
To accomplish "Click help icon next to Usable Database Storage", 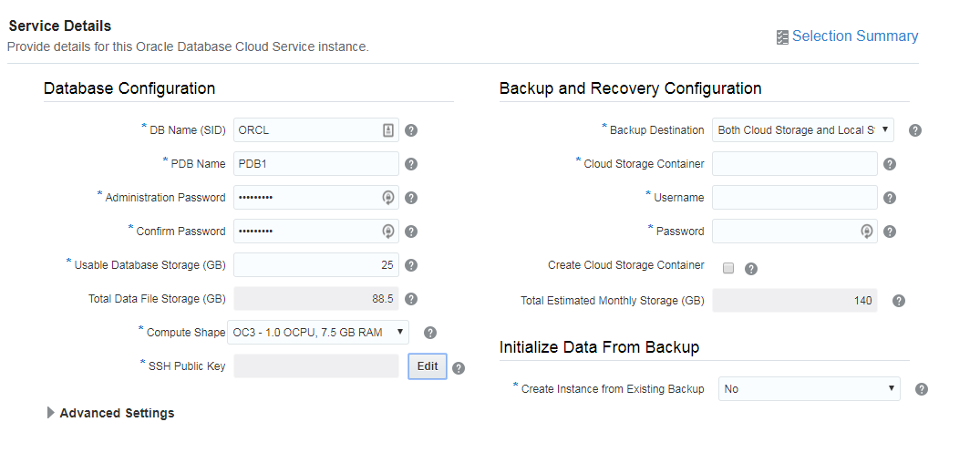I will click(411, 265).
